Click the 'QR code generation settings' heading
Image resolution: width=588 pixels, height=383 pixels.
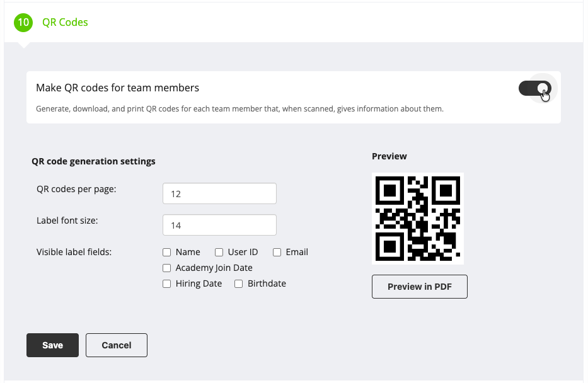click(93, 161)
